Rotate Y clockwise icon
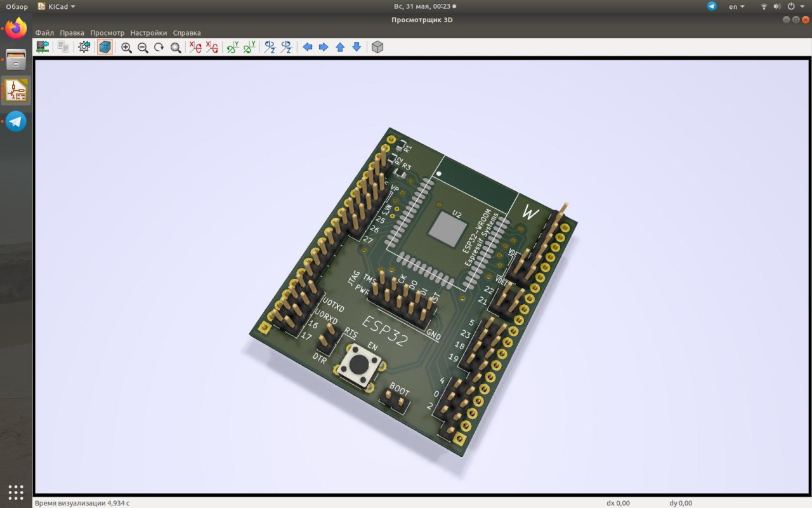The height and width of the screenshot is (508, 812). point(233,47)
